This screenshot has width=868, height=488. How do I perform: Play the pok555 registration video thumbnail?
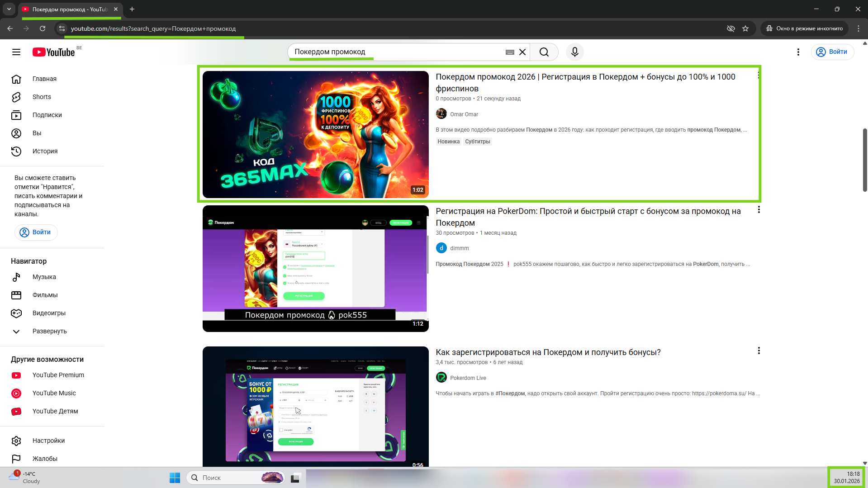coord(315,269)
